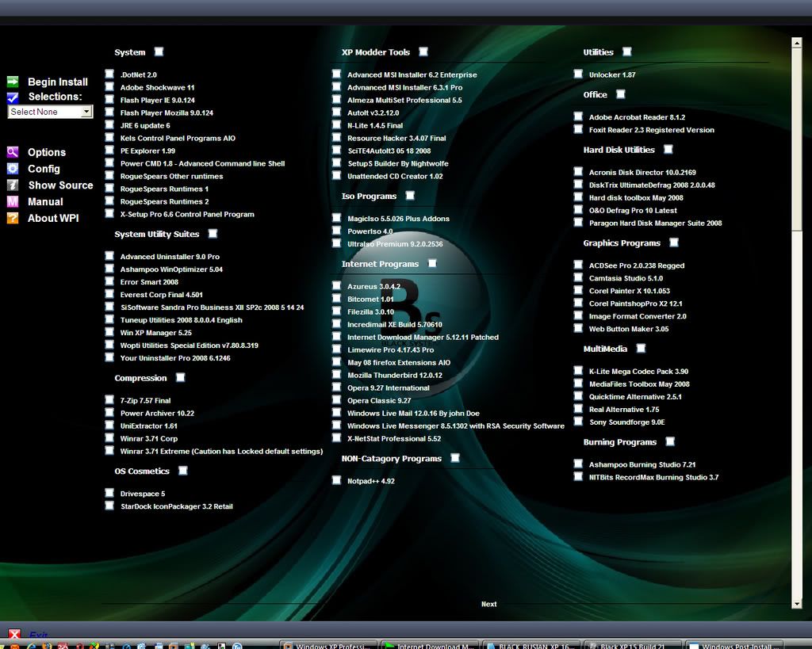Tick the Mozilla Thunderbird 12.0.12 checkbox
This screenshot has width=812, height=649.
pyautogui.click(x=336, y=374)
